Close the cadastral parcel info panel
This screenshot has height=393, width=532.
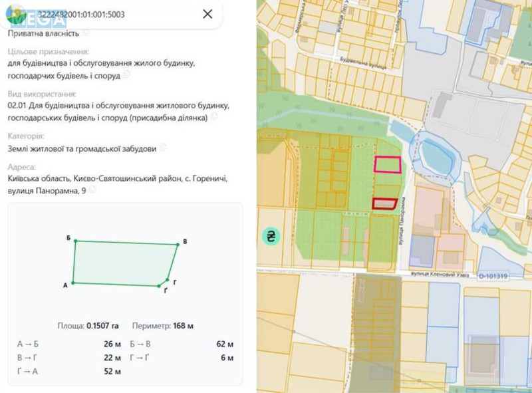coord(207,14)
